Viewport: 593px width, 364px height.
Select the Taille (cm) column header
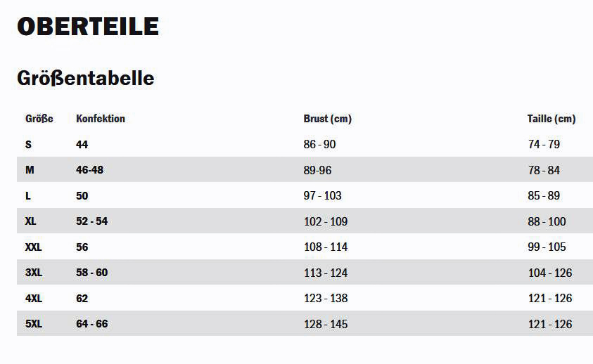click(x=551, y=119)
